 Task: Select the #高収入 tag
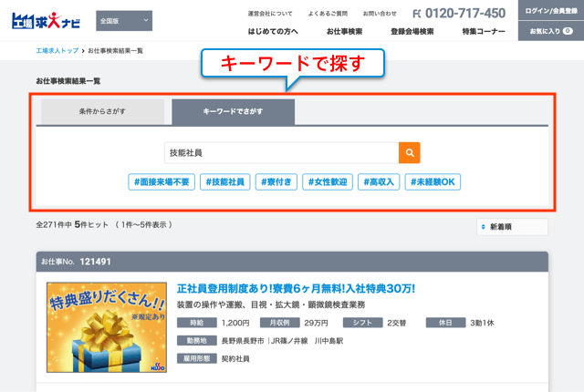click(379, 181)
